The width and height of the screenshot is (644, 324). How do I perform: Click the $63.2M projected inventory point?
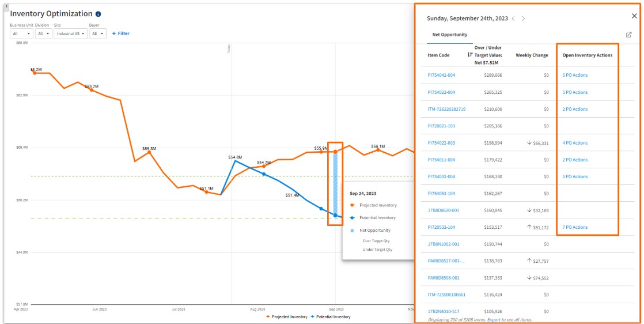click(92, 89)
